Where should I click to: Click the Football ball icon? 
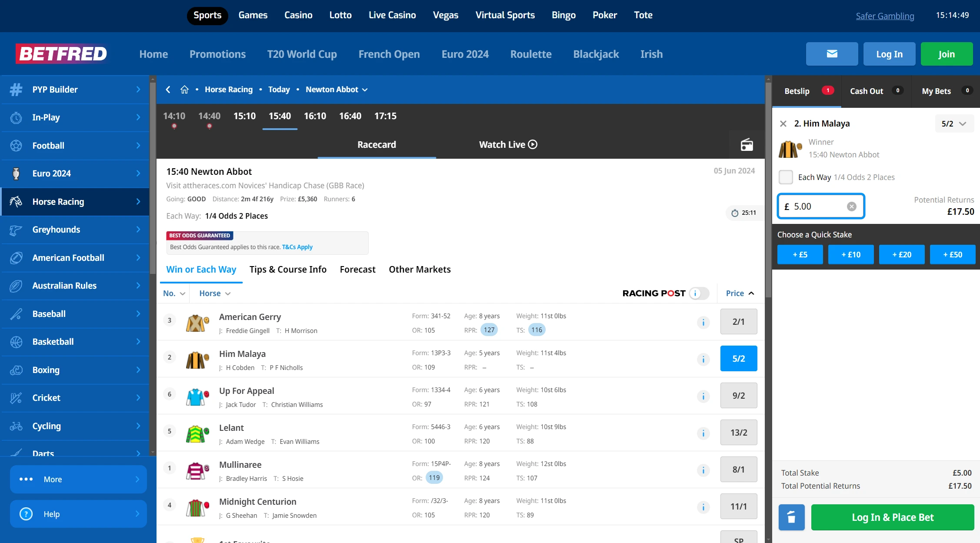(x=16, y=146)
